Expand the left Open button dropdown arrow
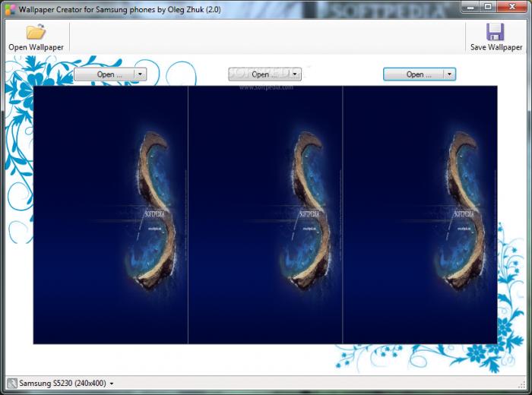Viewport: 532px width, 395px height. tap(140, 74)
